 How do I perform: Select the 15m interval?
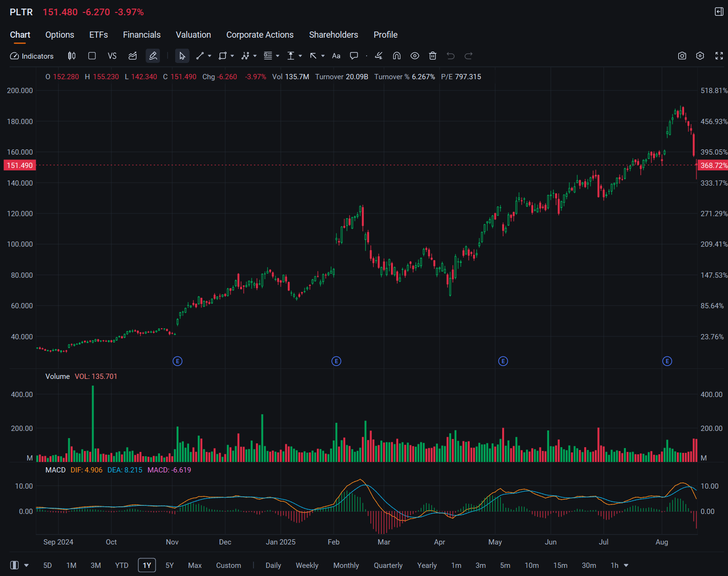tap(560, 566)
